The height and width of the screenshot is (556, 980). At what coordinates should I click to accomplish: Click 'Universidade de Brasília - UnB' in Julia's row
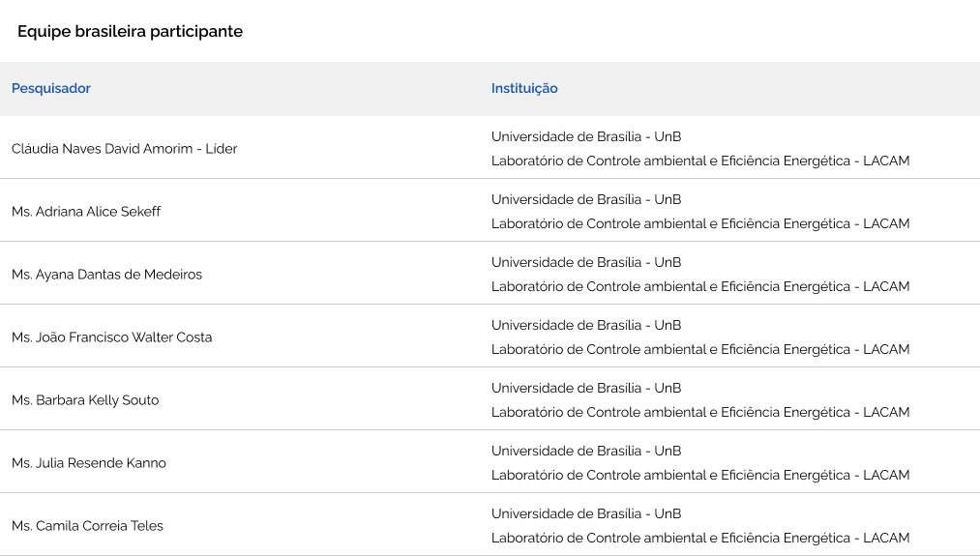(586, 452)
